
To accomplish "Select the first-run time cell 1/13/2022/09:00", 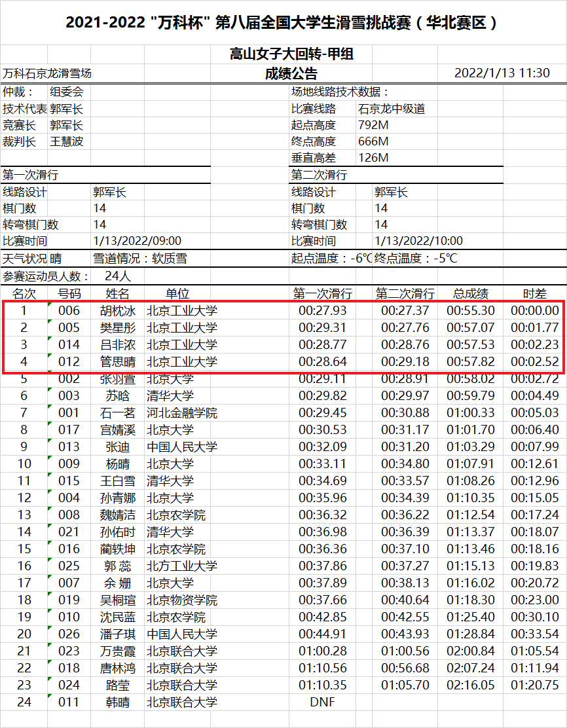I will pos(137,240).
